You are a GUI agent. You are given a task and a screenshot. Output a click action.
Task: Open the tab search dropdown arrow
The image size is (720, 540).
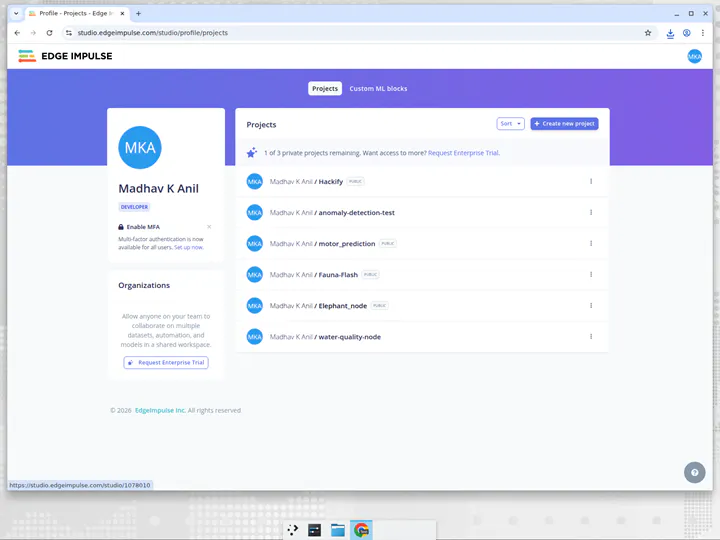click(x=16, y=13)
